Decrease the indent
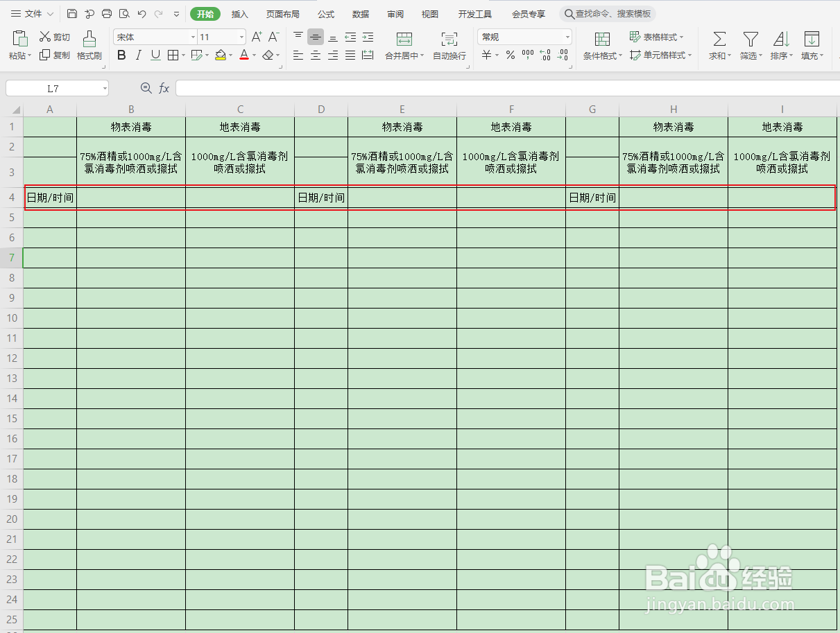Viewport: 840px width, 633px height. coord(350,37)
